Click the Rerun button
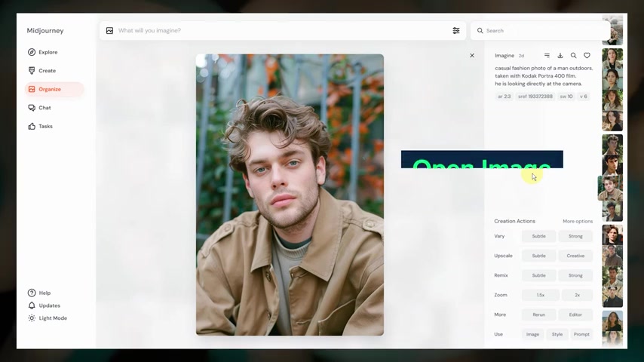The width and height of the screenshot is (644, 362). (539, 314)
